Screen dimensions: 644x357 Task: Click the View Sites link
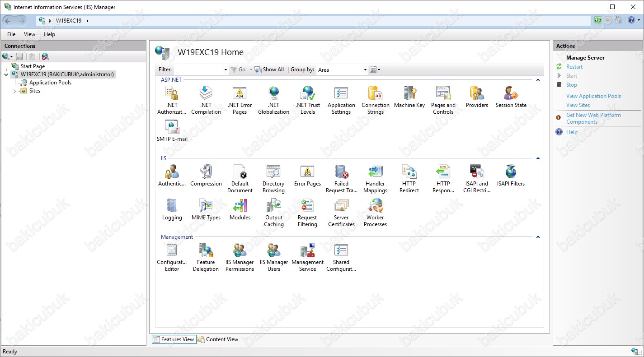[x=578, y=105]
